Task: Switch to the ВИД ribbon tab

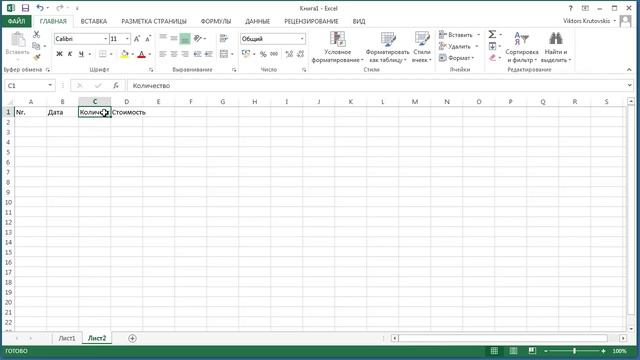Action: [x=359, y=21]
